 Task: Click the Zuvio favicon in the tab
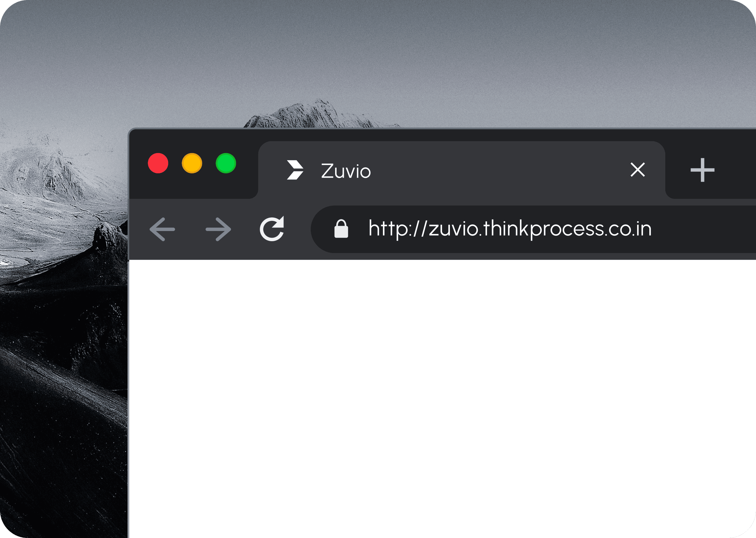coord(295,170)
